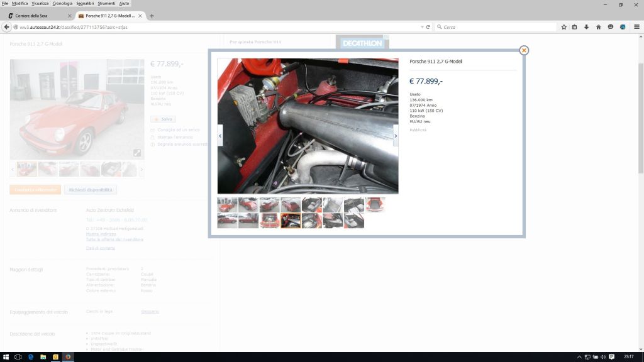This screenshot has height=362, width=644.
Task: Show next photo in lightbox gallery
Action: (x=396, y=136)
